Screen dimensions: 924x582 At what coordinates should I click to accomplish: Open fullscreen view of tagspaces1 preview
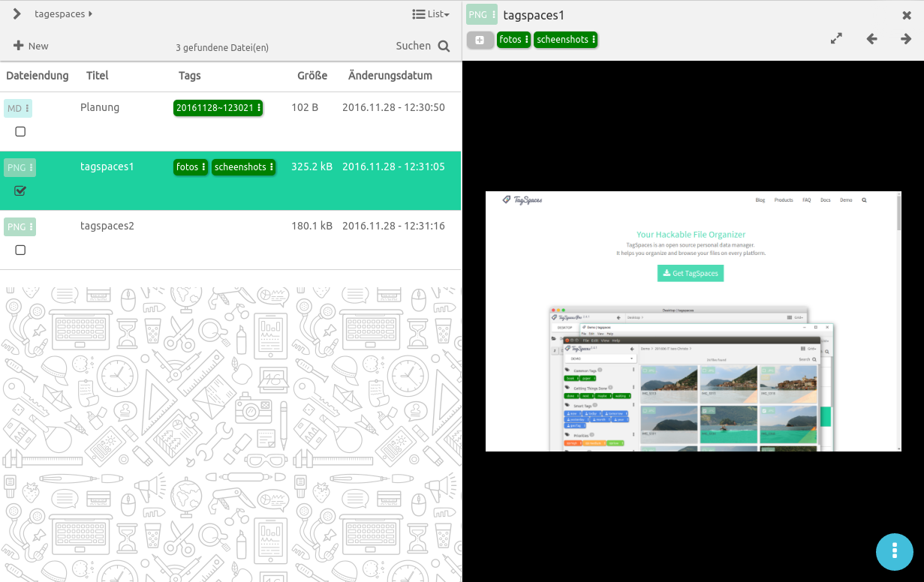pyautogui.click(x=836, y=39)
